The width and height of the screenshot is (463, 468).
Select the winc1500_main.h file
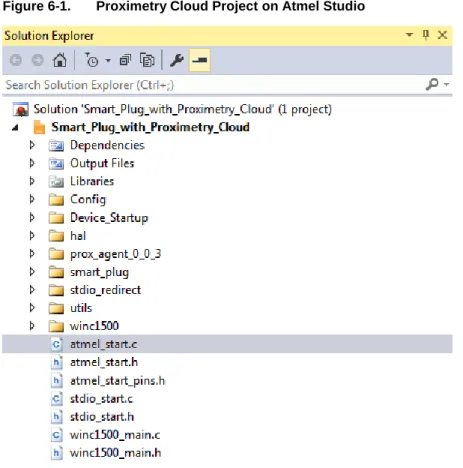pos(115,453)
